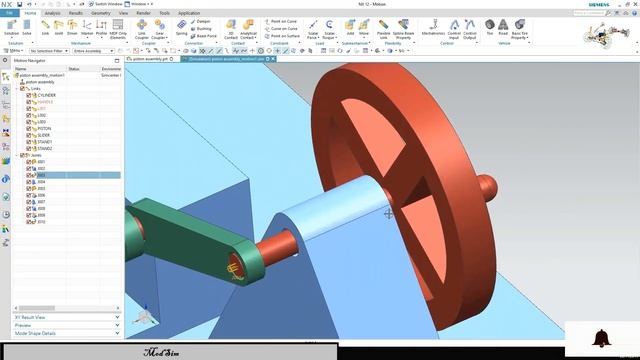This screenshot has width=640, height=360.
Task: Click the Save icon in title bar
Action: point(19,4)
